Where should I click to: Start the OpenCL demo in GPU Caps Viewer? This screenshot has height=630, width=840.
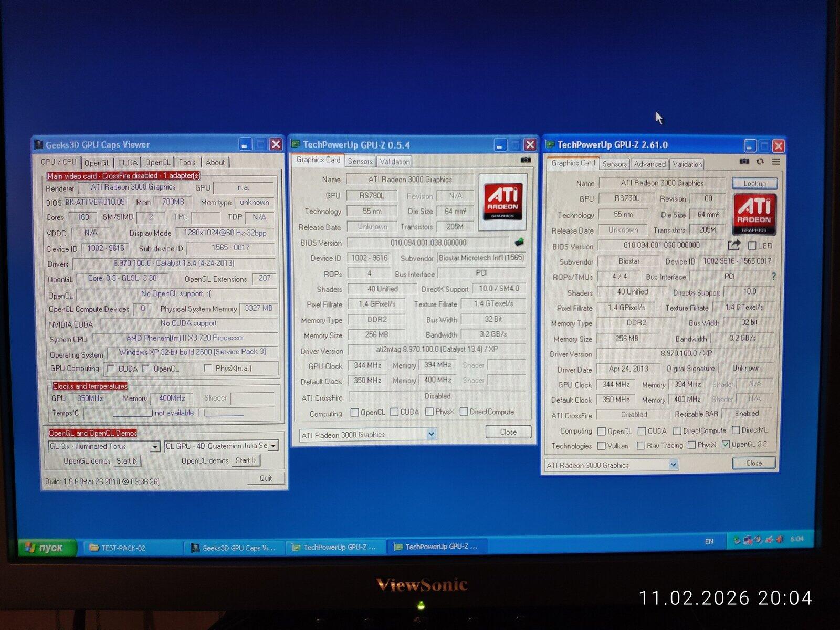point(245,460)
